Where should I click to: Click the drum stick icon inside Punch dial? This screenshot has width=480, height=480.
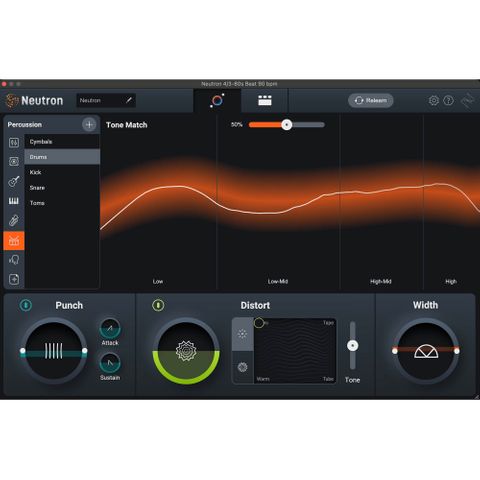pos(54,351)
